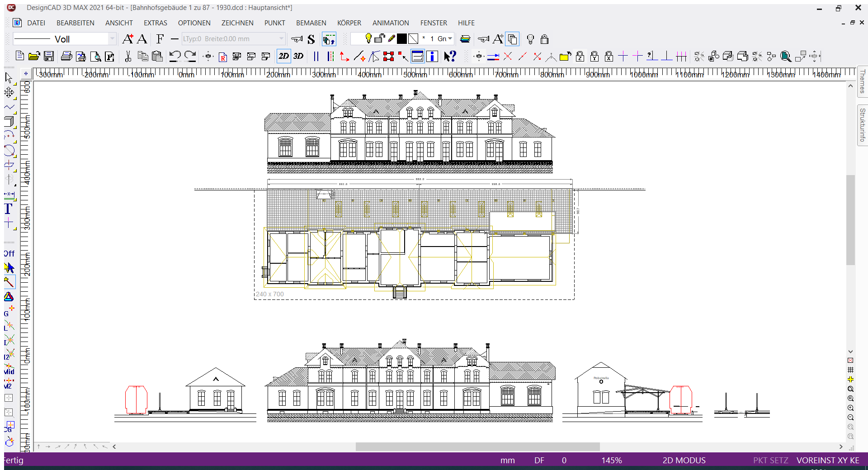Click horizontal scrollbar right arrow
The image size is (868, 470).
[x=841, y=446]
